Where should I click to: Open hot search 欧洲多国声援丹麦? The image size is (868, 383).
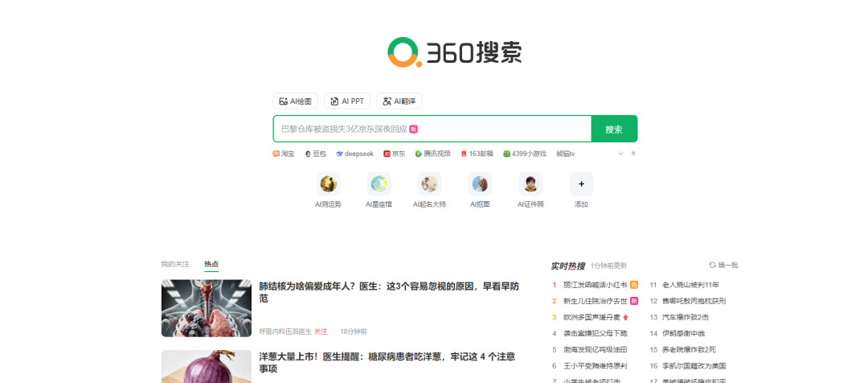tap(592, 317)
